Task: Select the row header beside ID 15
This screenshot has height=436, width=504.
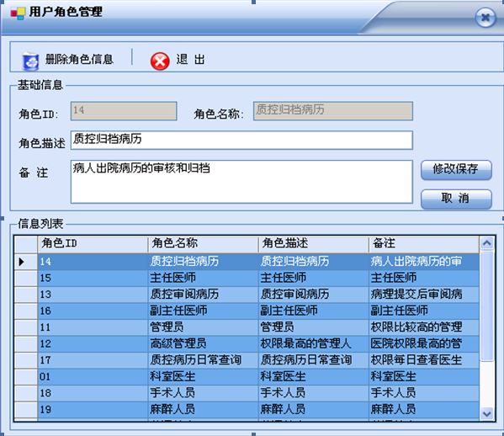Action: [26, 278]
